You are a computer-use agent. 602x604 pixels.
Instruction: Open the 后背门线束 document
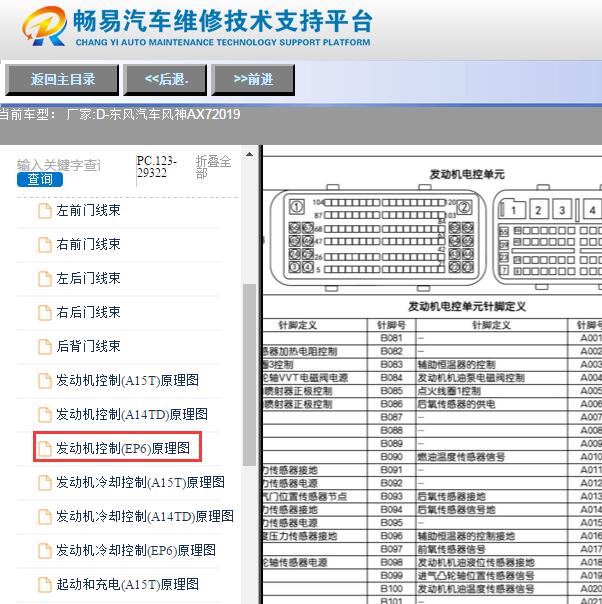click(x=88, y=346)
